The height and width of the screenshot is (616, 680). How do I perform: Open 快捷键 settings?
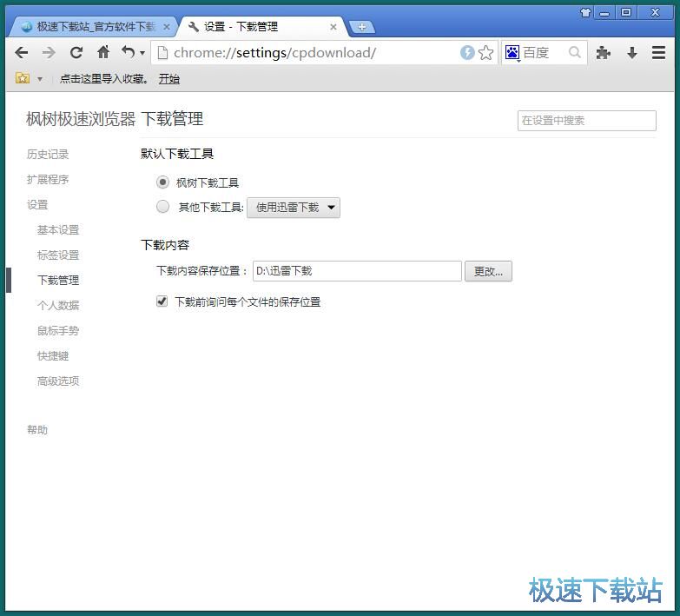coord(53,355)
